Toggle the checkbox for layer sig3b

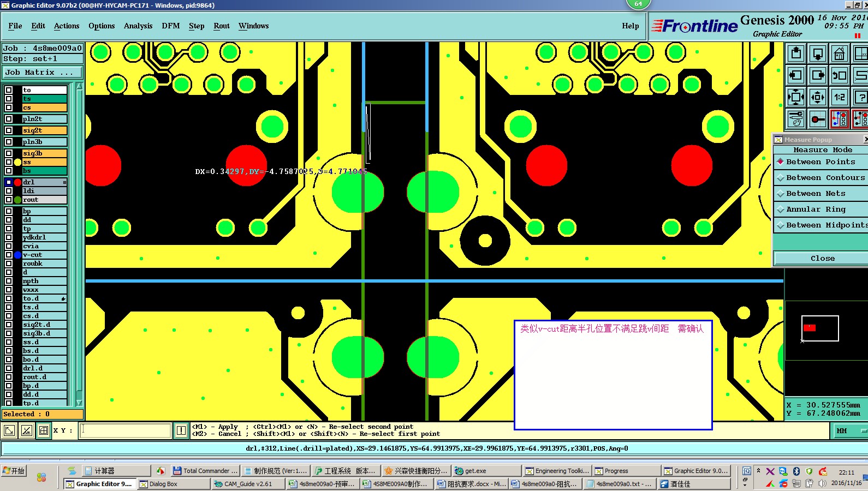tap(9, 153)
